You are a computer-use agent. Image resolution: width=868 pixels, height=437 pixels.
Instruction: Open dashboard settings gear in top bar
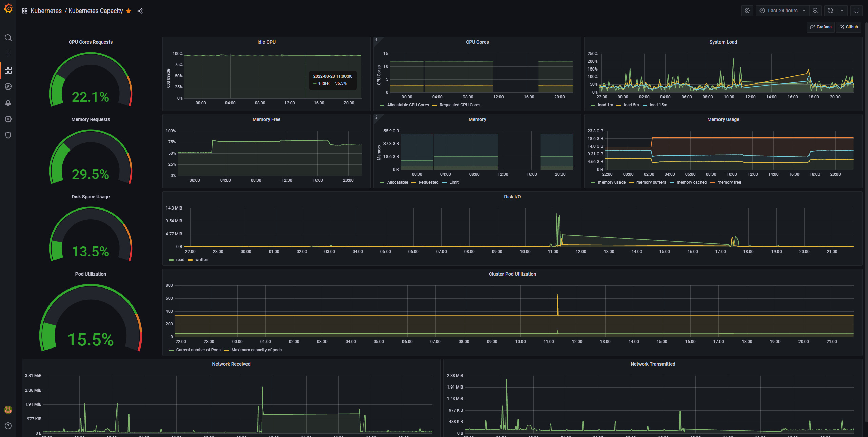(747, 11)
